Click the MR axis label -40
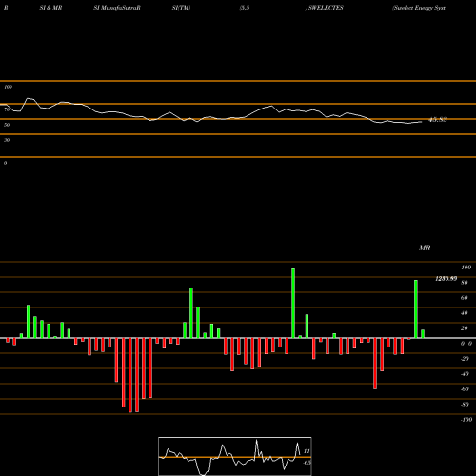The image size is (476, 476). pyautogui.click(x=465, y=374)
